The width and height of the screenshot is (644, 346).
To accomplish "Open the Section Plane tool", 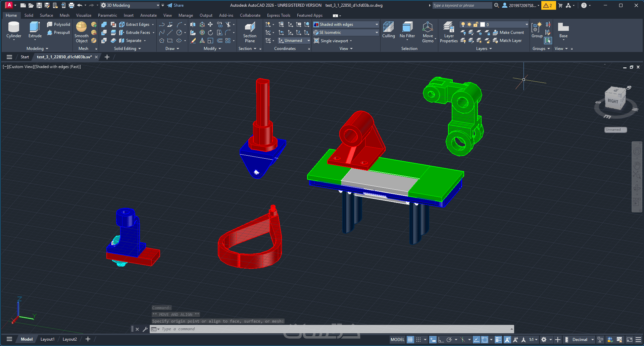I will (x=250, y=33).
